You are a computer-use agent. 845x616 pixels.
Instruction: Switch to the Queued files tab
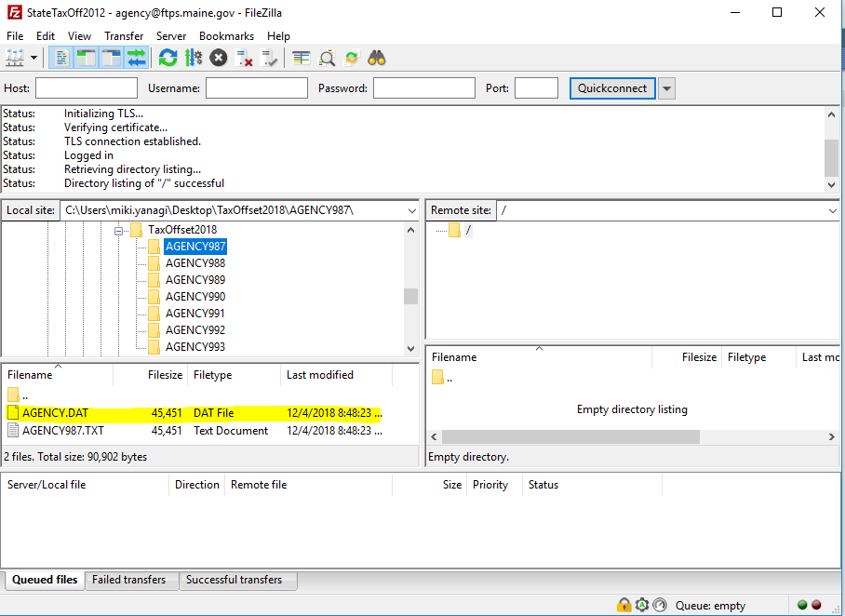45,580
